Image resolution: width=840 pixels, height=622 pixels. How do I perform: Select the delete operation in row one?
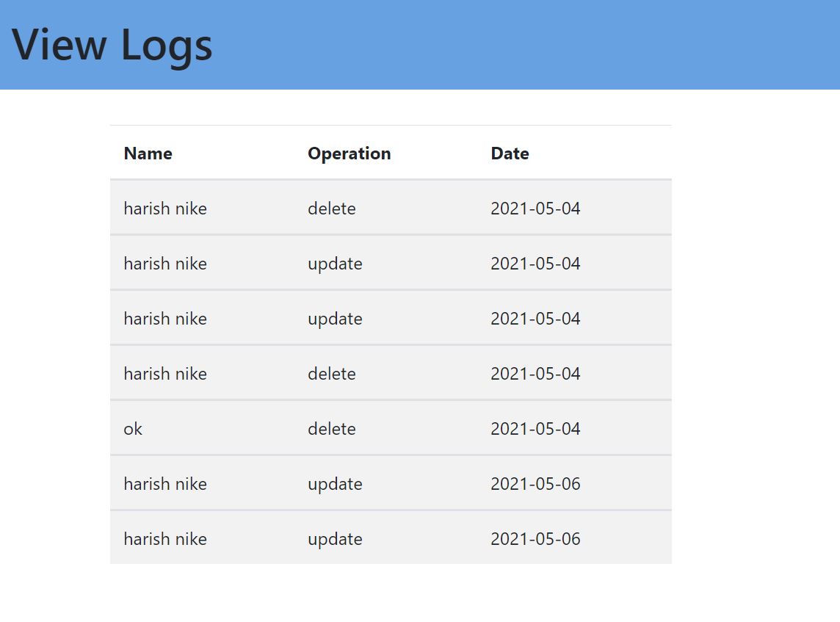(x=332, y=209)
